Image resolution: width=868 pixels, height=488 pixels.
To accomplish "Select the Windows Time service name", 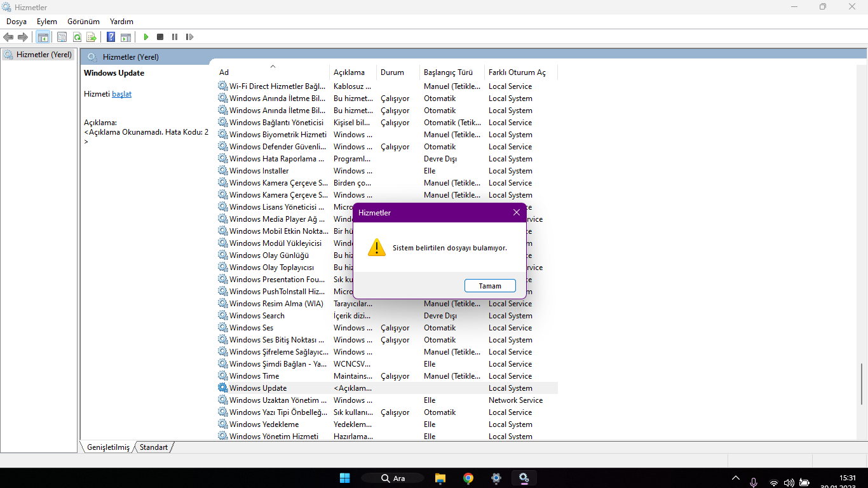I will [x=254, y=376].
